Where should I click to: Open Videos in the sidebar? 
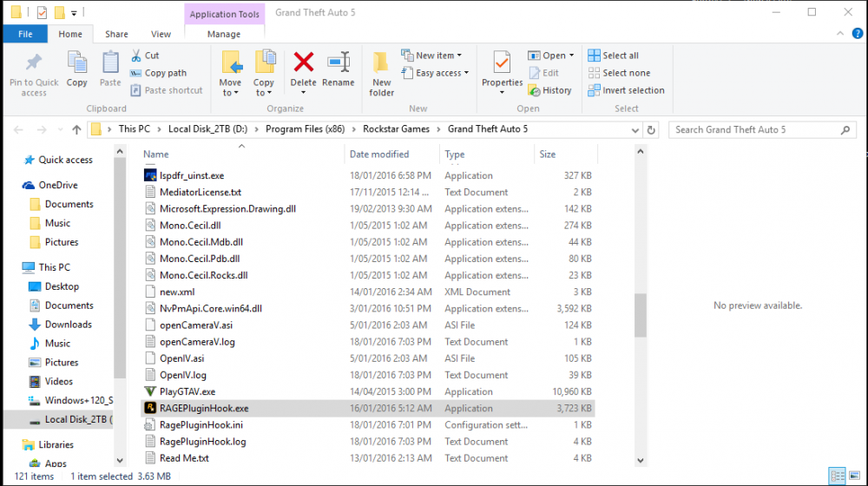coord(51,381)
